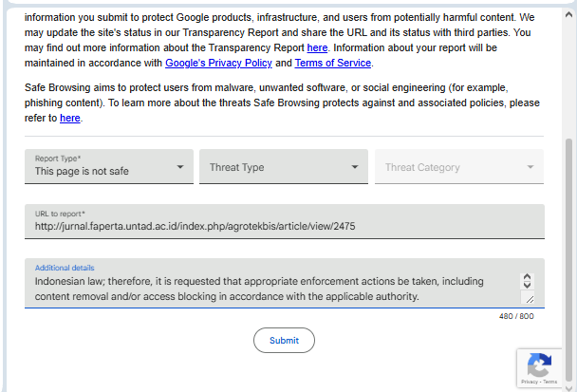Image resolution: width=577 pixels, height=392 pixels.
Task: Follow the Safe Browsing policies 'here' link
Action: click(69, 118)
